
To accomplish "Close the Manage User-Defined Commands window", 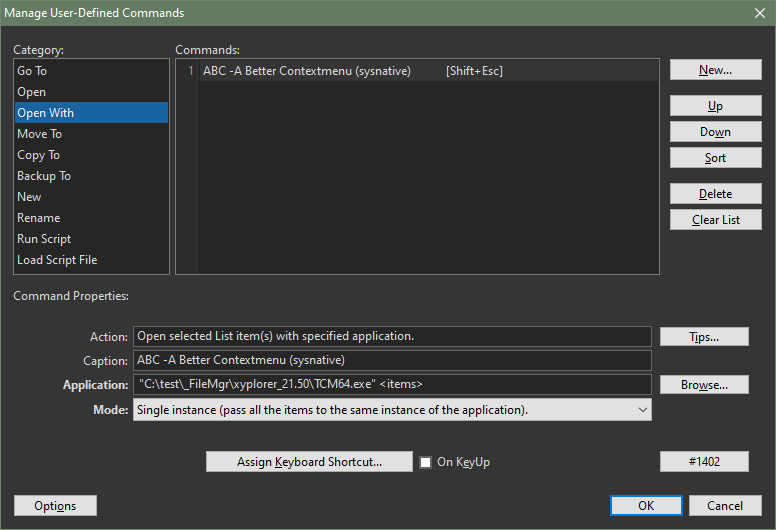I will pyautogui.click(x=760, y=13).
